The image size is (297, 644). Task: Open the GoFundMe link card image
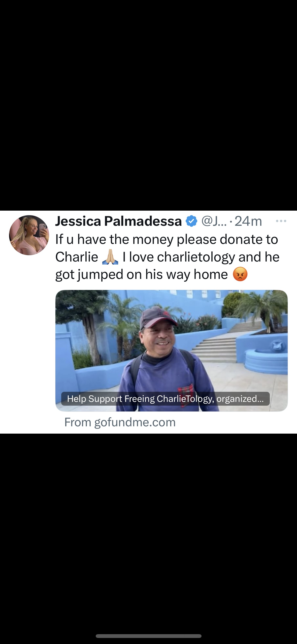coord(172,351)
